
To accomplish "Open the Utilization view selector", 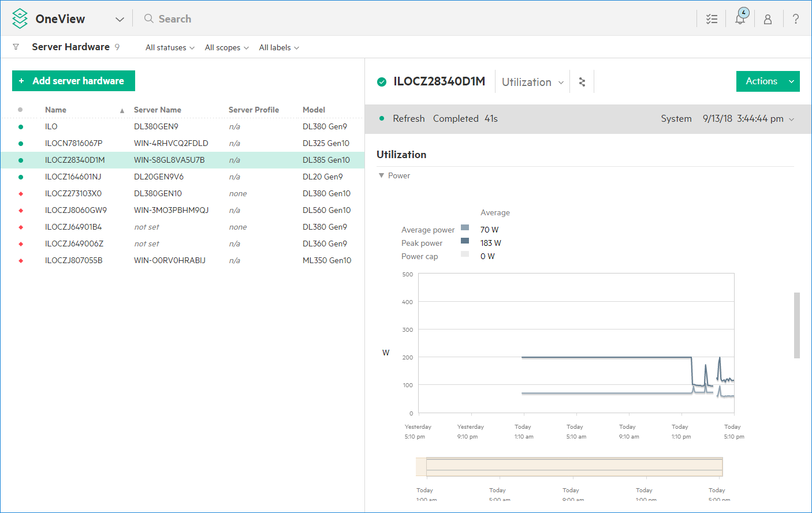I will point(532,82).
